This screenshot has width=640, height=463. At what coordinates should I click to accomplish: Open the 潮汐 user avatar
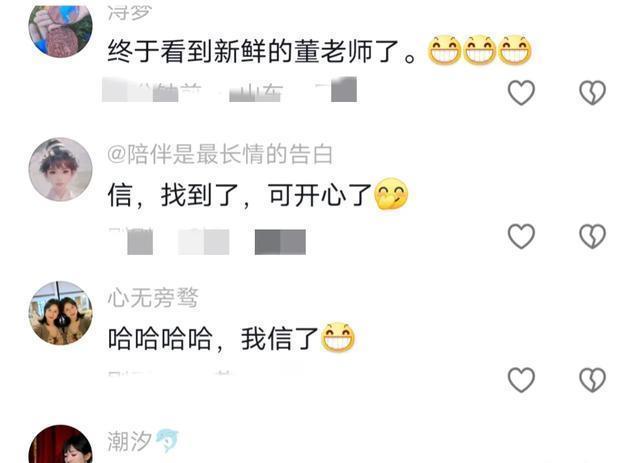[x=60, y=444]
